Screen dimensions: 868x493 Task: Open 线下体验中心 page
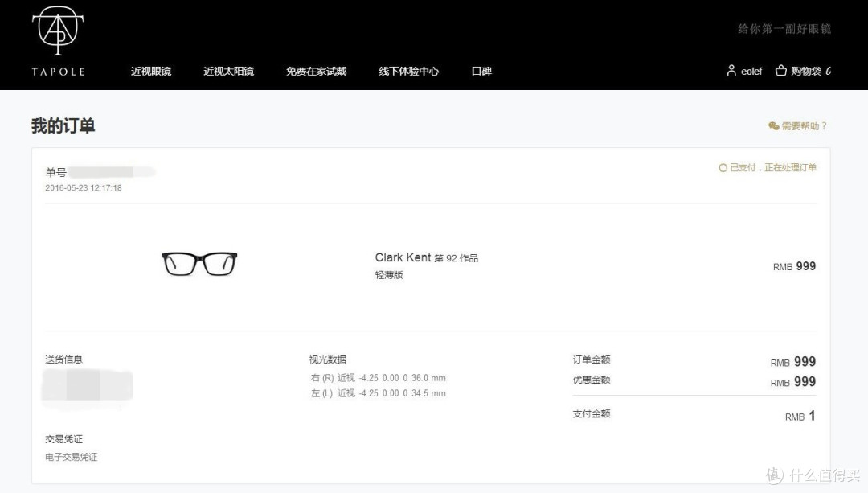point(408,71)
